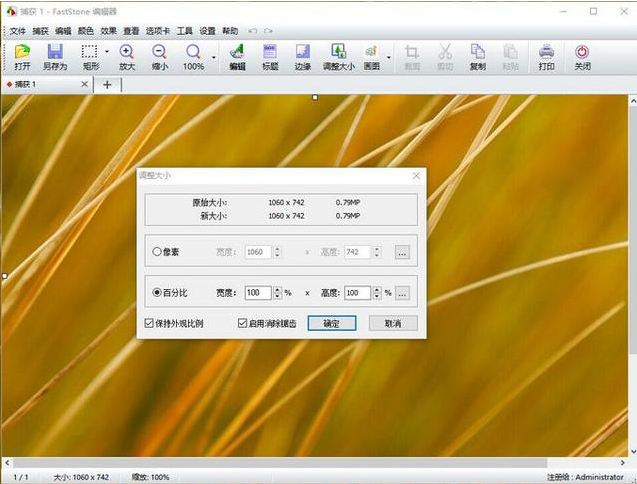Viewport: 637px width, 484px height.
Task: Click the pixel 高度 spinner arrows
Action: click(377, 252)
